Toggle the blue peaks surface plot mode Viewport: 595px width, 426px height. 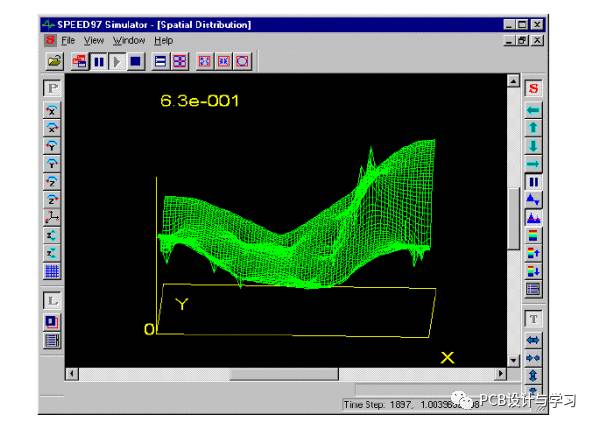coord(534,217)
